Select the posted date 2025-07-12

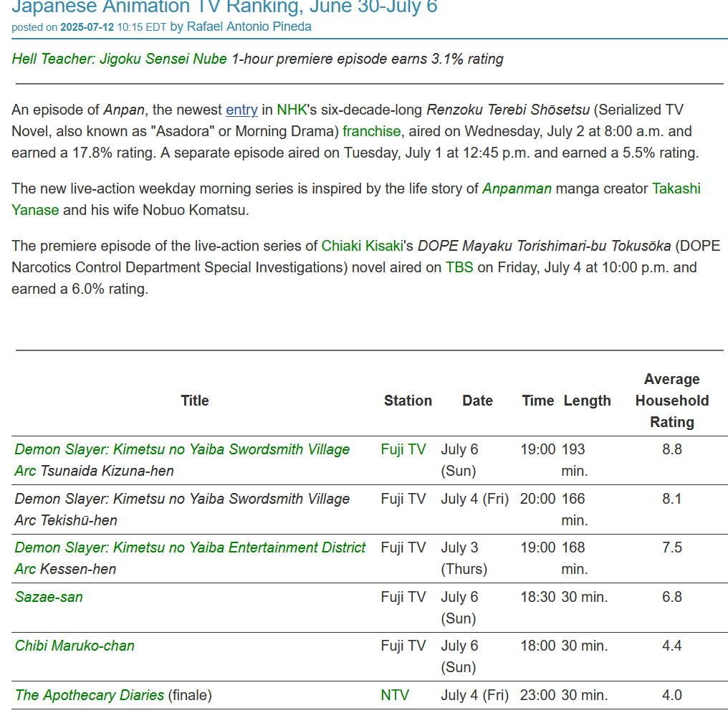click(87, 27)
